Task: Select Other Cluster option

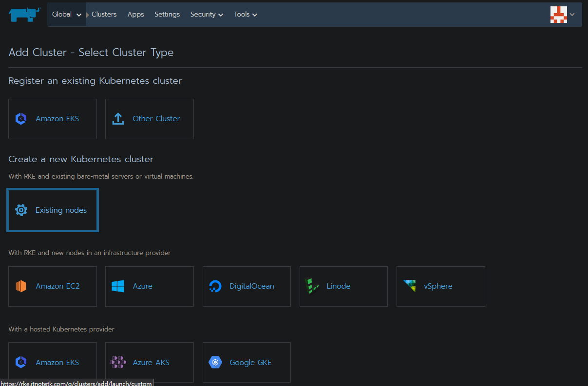Action: pos(150,119)
